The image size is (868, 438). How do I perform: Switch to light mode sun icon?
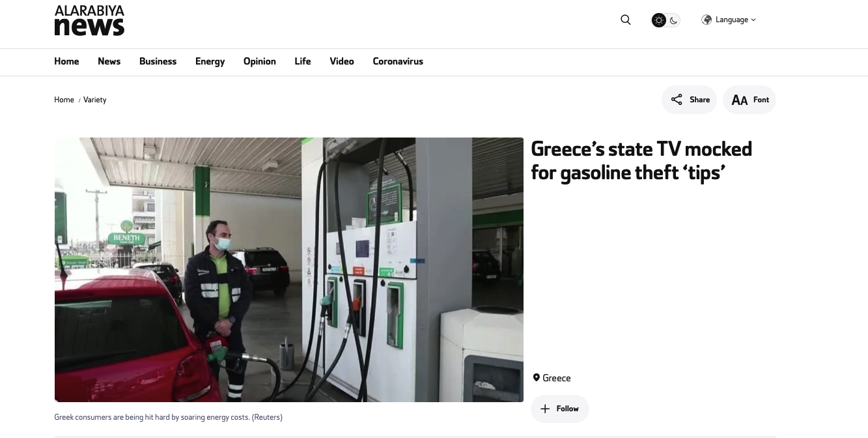tap(659, 20)
